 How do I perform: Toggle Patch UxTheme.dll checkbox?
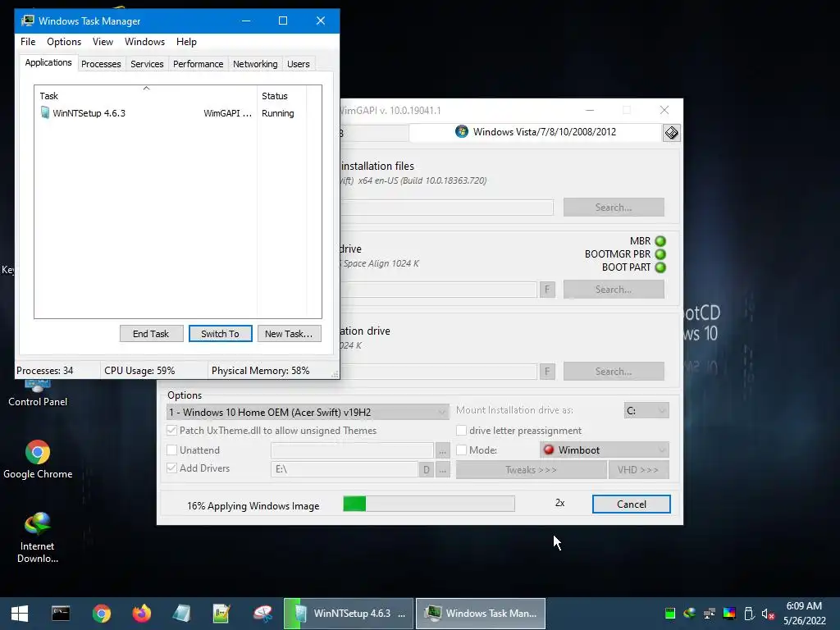pos(171,430)
